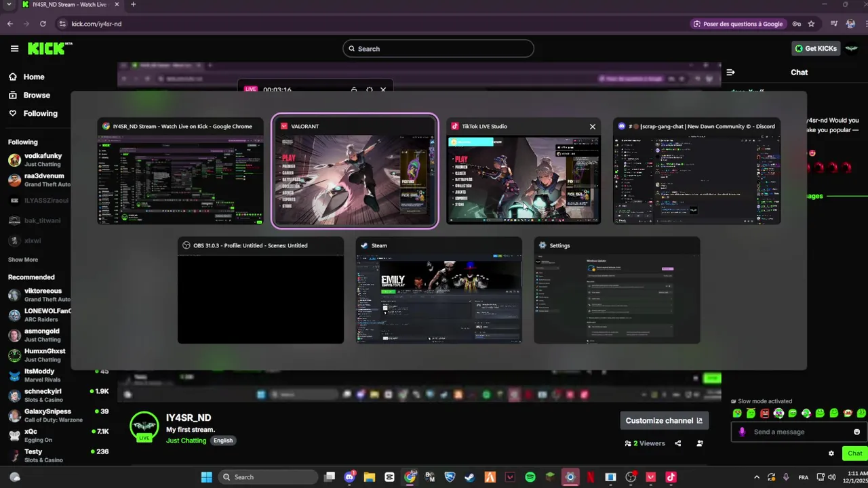Switch to the Settings window thumbnail
The image size is (868, 488).
(616, 291)
